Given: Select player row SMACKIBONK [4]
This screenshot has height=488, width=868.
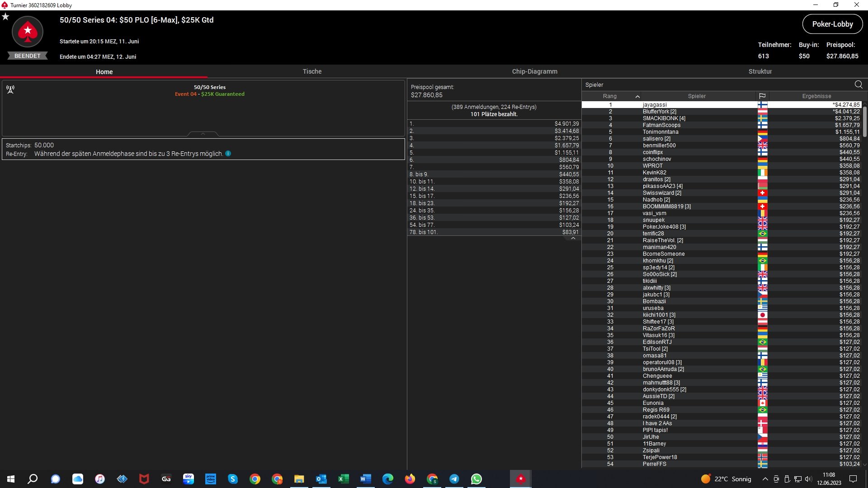Looking at the screenshot, I should click(x=722, y=118).
